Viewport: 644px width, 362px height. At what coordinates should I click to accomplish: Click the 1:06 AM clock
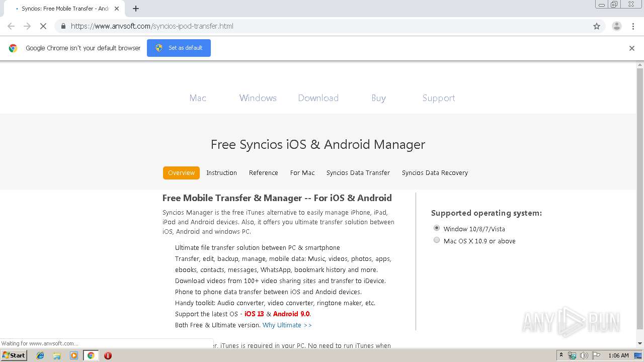coord(618,355)
